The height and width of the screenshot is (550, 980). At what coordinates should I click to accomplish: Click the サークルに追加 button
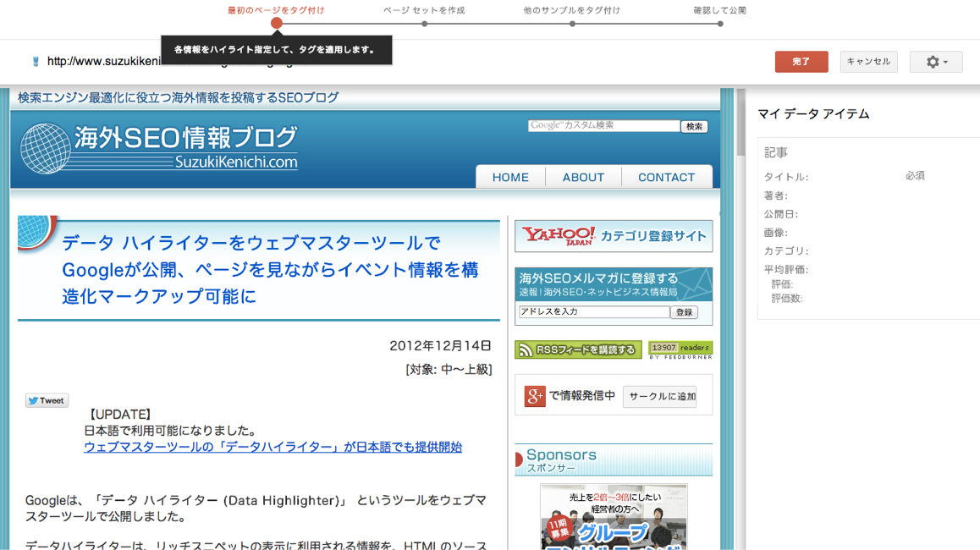pos(662,396)
